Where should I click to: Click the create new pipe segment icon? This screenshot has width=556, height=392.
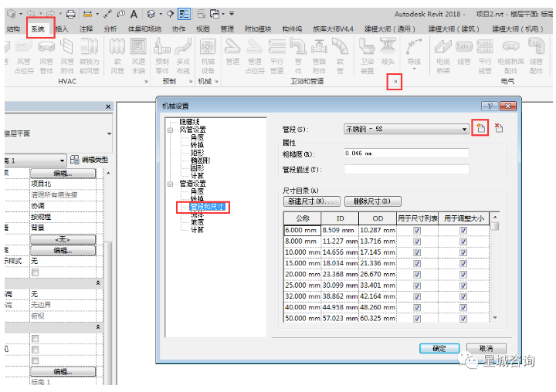[x=480, y=128]
